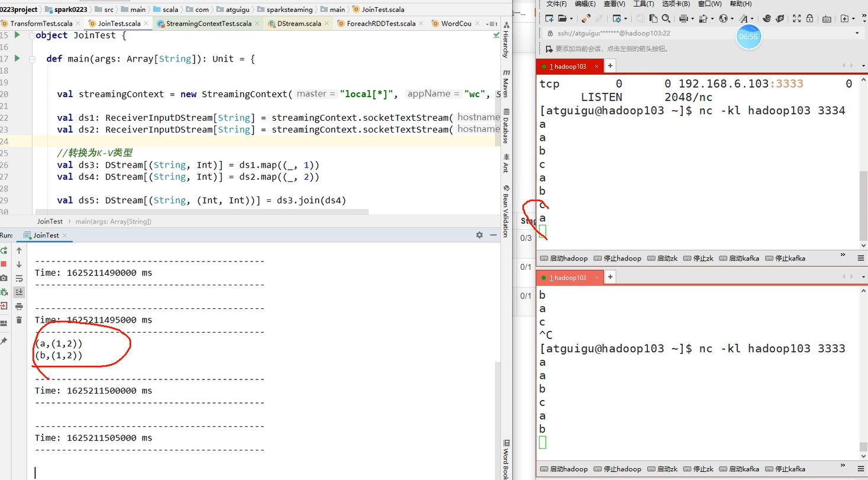Toggle soft-wrap in the Run console
This screenshot has height=480, width=868.
19,278
